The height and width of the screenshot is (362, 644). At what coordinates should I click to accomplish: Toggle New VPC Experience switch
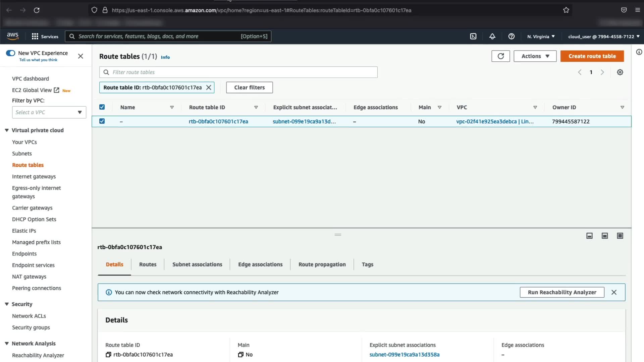(11, 53)
